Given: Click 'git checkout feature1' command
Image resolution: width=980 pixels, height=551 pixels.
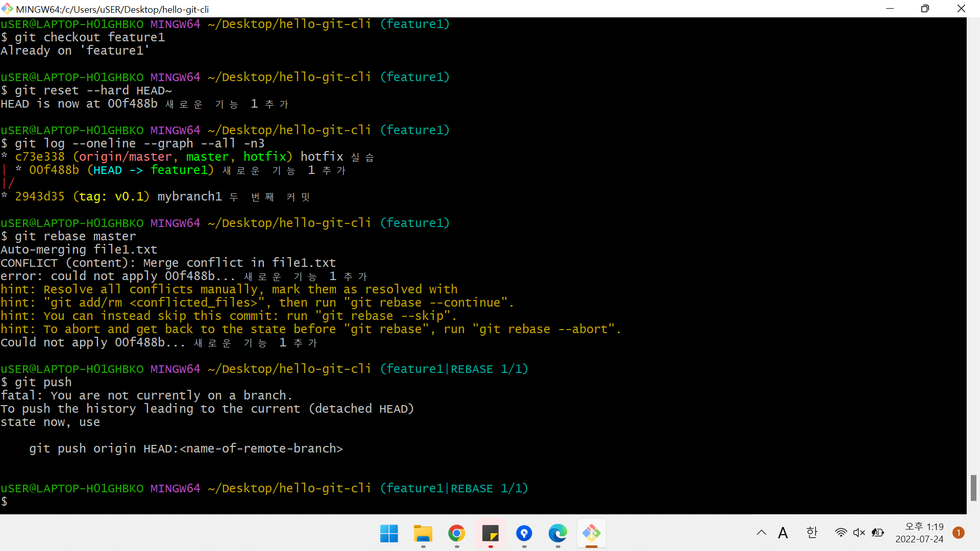Looking at the screenshot, I should 89,37.
